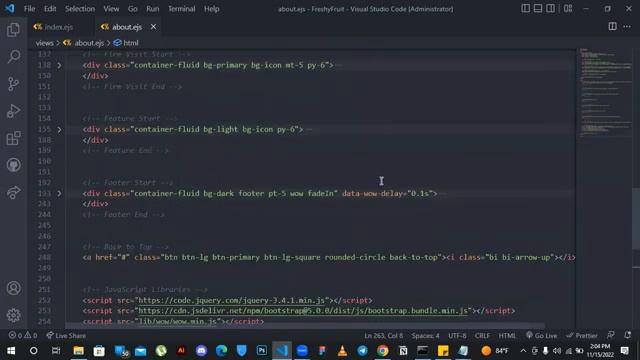Close the about.ejs tab
640x360 pixels.
[153, 27]
